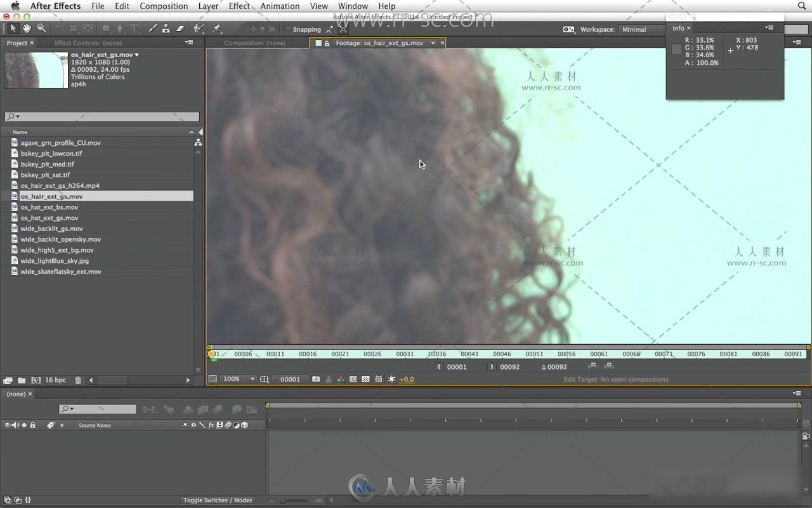
Task: Click the 16 bpc color depth button
Action: tap(55, 380)
